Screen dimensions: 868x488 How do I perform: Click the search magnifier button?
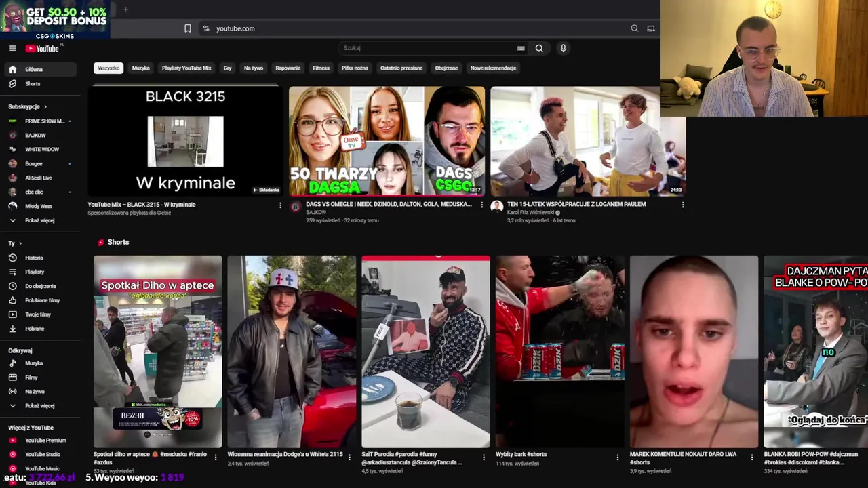coord(539,48)
